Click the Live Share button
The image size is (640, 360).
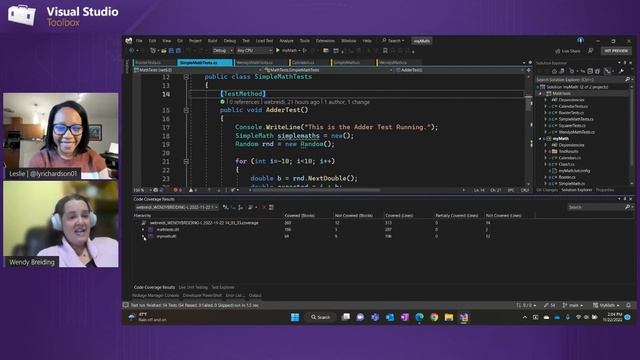[568, 51]
